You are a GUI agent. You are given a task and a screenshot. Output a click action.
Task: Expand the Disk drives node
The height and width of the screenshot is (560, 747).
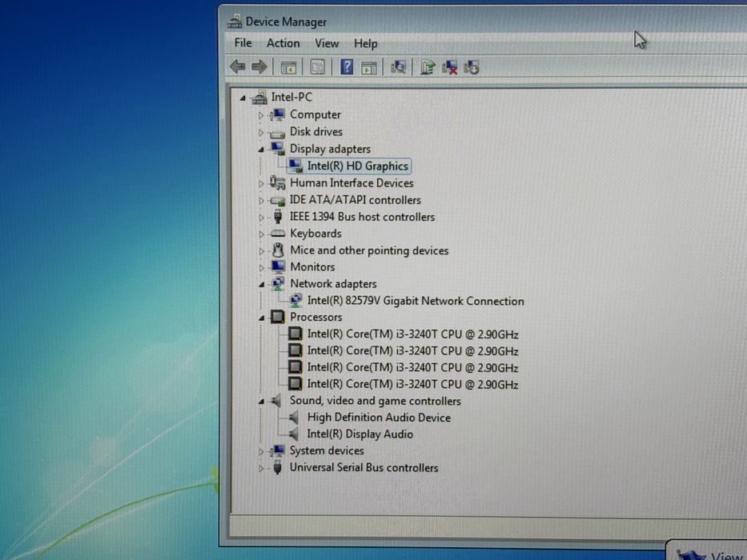pos(260,132)
